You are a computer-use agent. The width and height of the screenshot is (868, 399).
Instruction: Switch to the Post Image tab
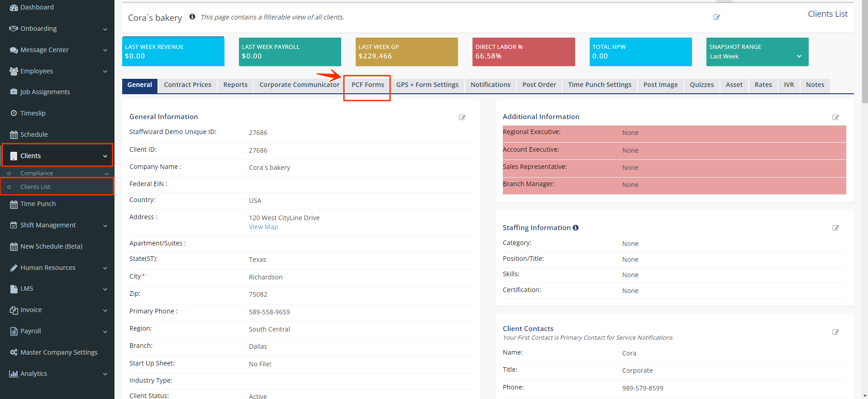(x=660, y=85)
